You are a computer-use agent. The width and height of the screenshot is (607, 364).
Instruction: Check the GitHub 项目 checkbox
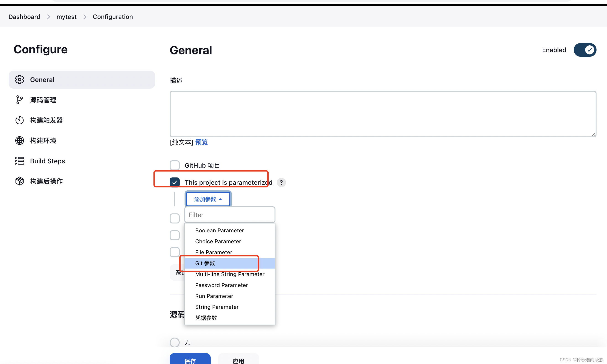(175, 165)
